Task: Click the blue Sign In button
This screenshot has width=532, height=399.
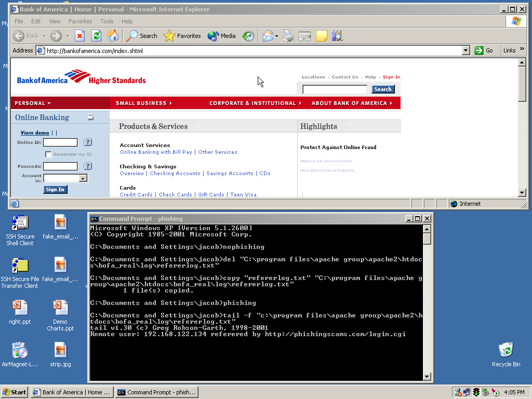Action: pos(55,190)
